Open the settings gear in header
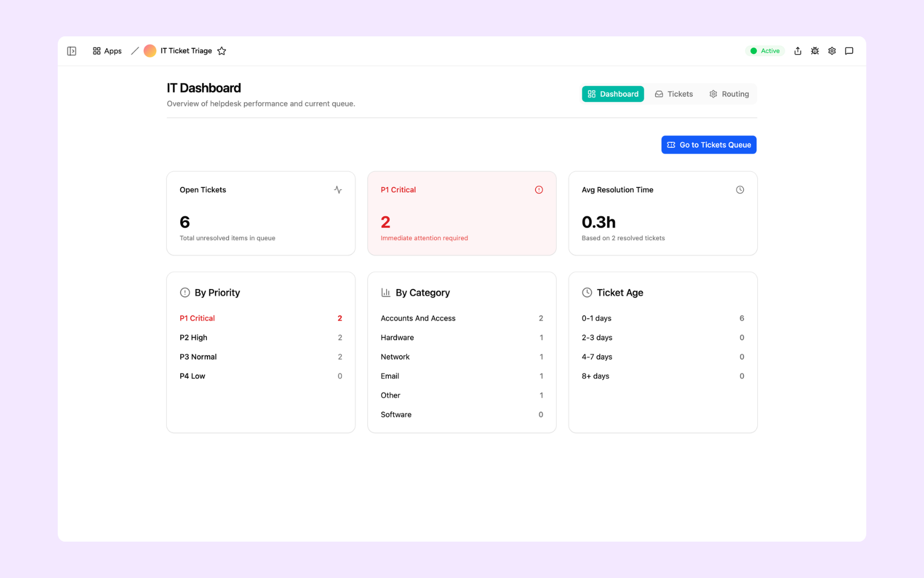 tap(832, 51)
